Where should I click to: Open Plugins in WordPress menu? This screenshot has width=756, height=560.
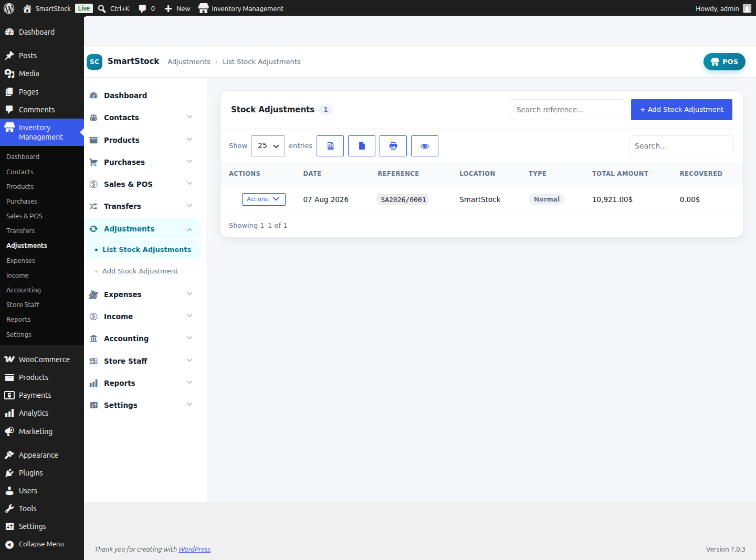pos(42,473)
